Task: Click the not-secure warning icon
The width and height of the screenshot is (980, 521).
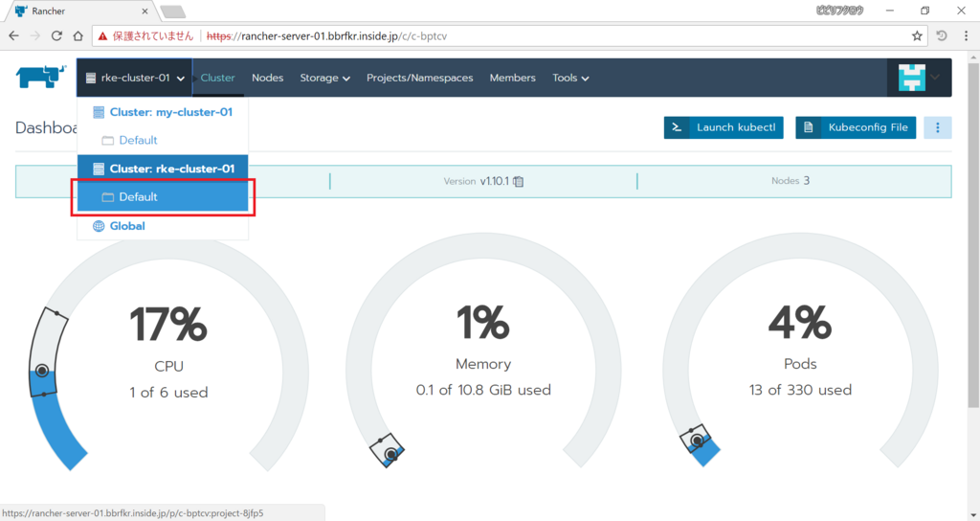Action: (103, 36)
